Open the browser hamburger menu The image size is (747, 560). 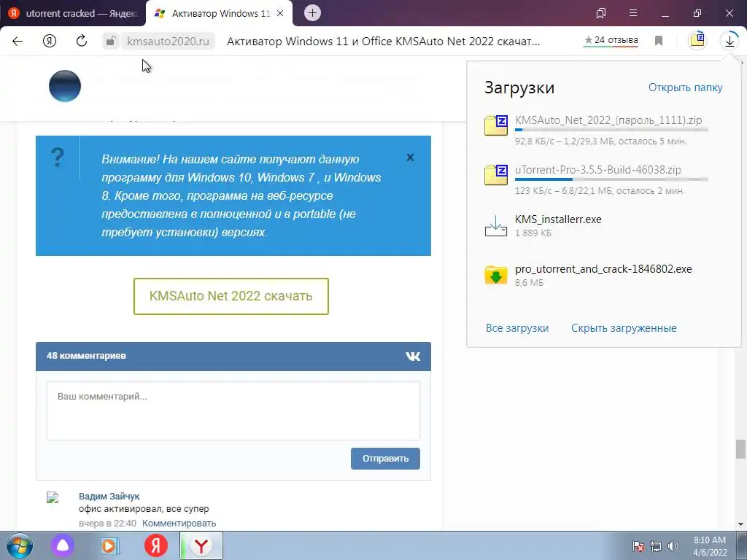click(633, 13)
